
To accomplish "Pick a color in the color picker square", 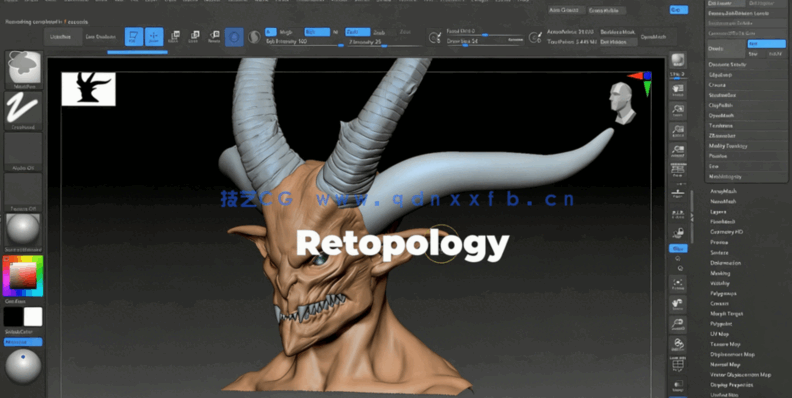I will click(x=23, y=276).
